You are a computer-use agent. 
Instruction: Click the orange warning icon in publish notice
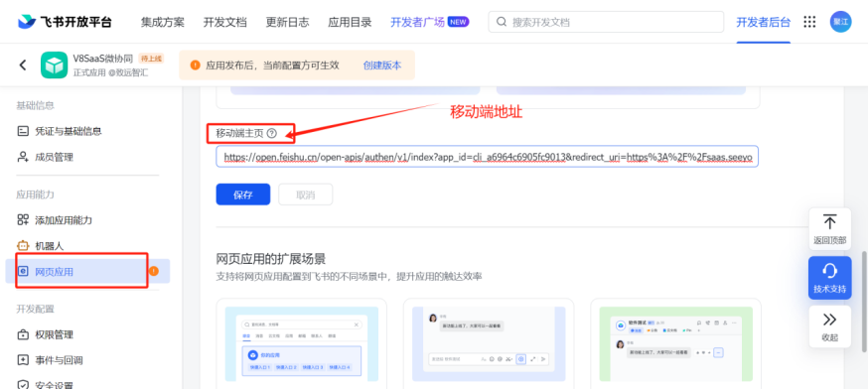(x=195, y=65)
